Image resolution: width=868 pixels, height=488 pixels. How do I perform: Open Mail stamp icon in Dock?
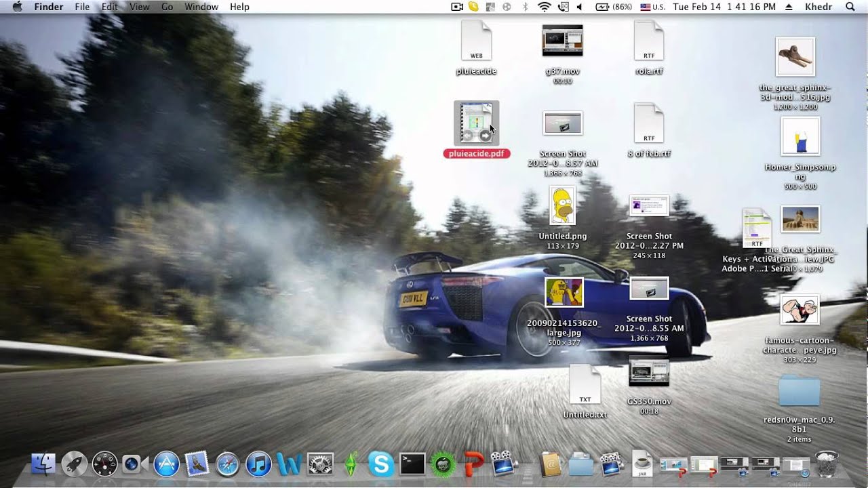197,464
